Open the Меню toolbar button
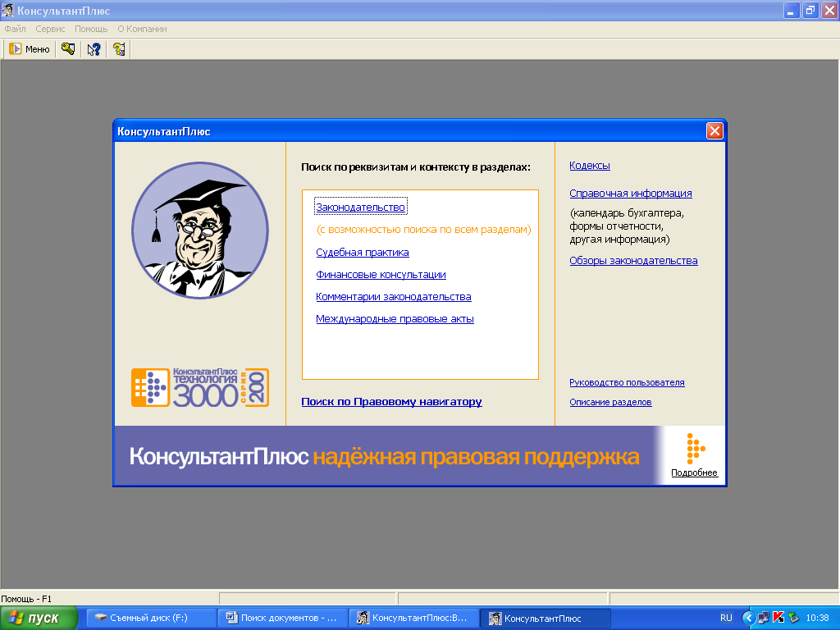 coord(30,49)
